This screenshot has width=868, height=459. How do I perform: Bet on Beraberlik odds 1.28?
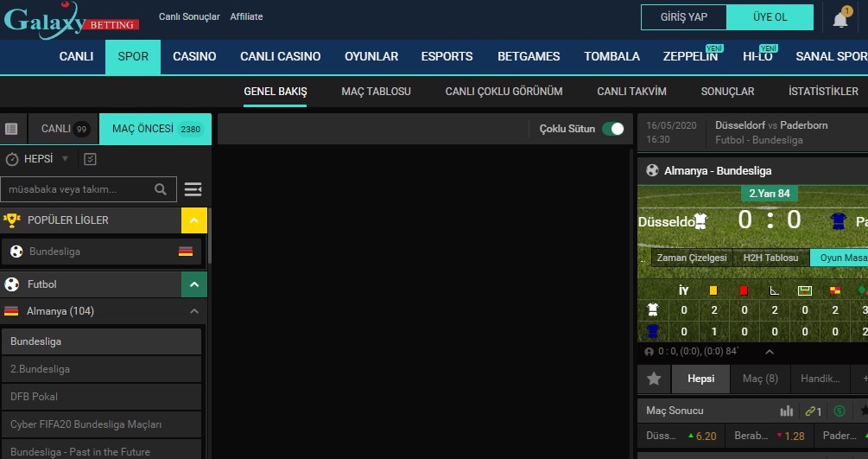point(770,436)
